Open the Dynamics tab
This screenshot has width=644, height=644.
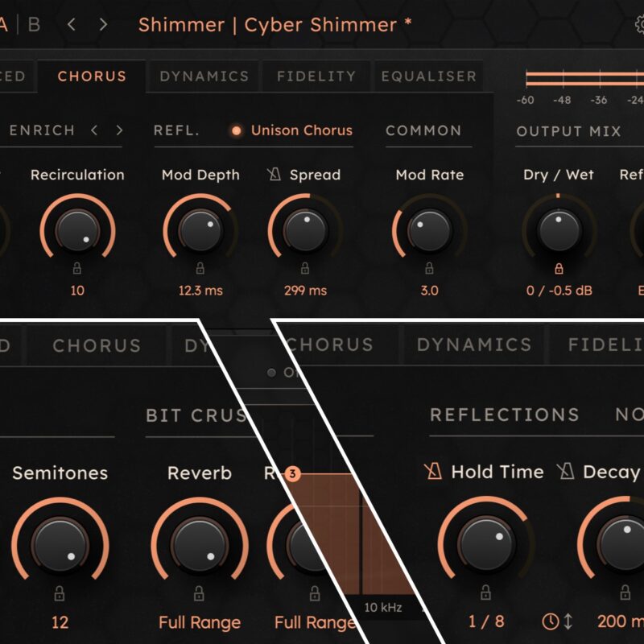[x=204, y=76]
